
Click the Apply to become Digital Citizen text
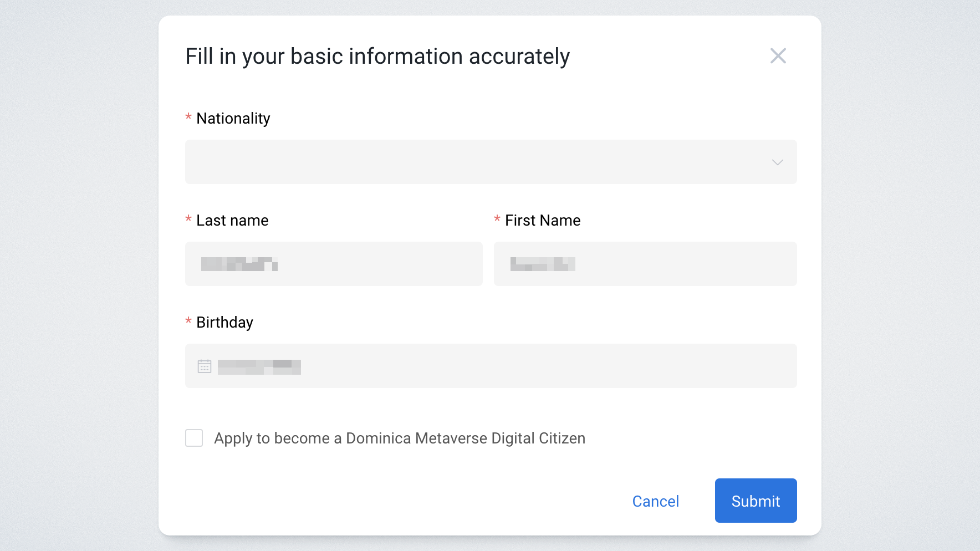tap(399, 438)
